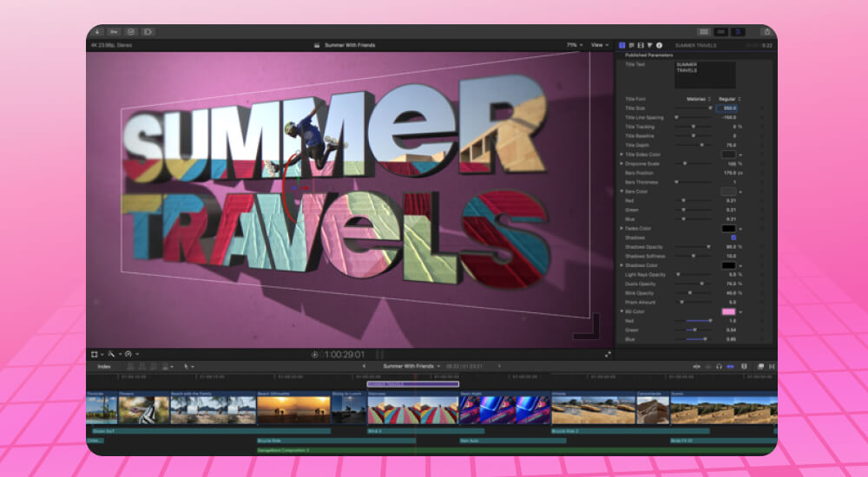Click the Shadows Color swatch
868x477 pixels.
728,265
